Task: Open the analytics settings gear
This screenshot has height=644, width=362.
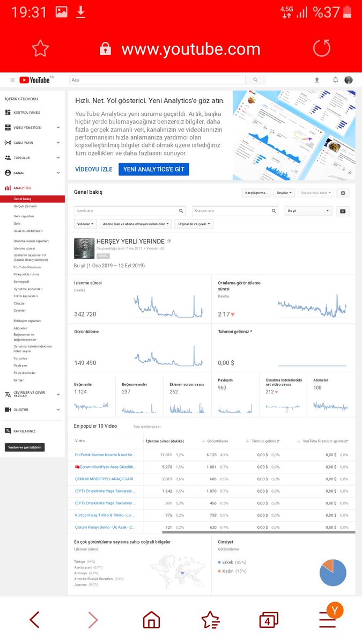Action: [343, 193]
